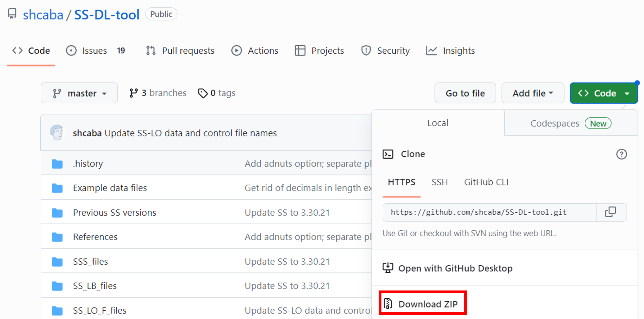Click the issues count badge 19
644x319 pixels.
(x=121, y=51)
